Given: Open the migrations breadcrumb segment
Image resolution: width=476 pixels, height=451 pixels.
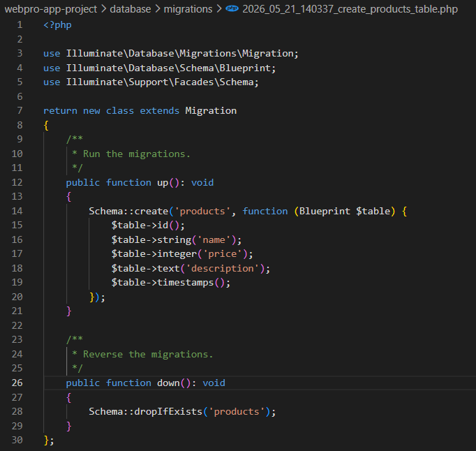Looking at the screenshot, I should click(188, 9).
